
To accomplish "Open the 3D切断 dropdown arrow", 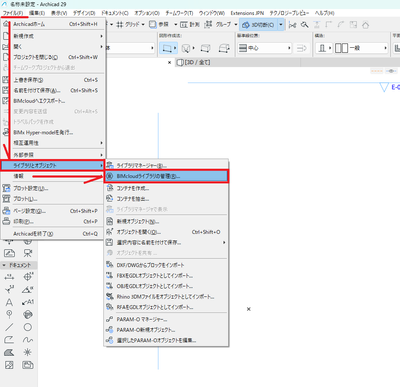I will [x=281, y=25].
